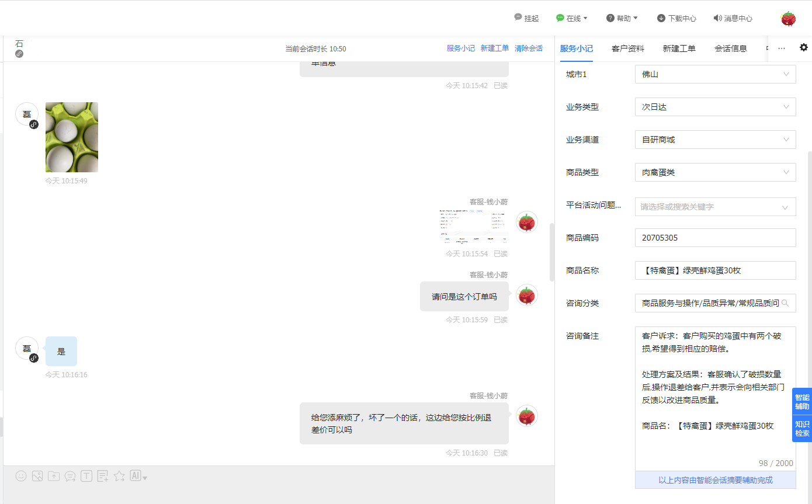Expand the 城市1 dropdown showing 佛山

pyautogui.click(x=714, y=74)
